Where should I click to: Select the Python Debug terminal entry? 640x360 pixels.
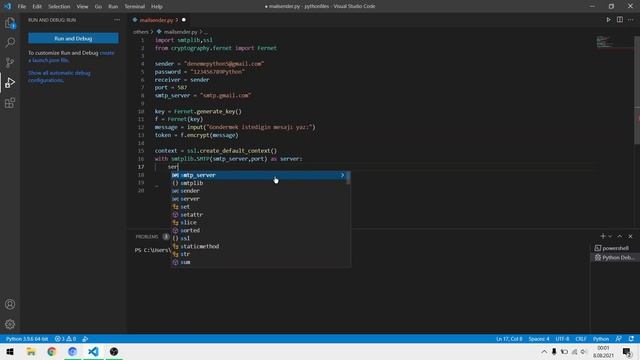pyautogui.click(x=614, y=258)
